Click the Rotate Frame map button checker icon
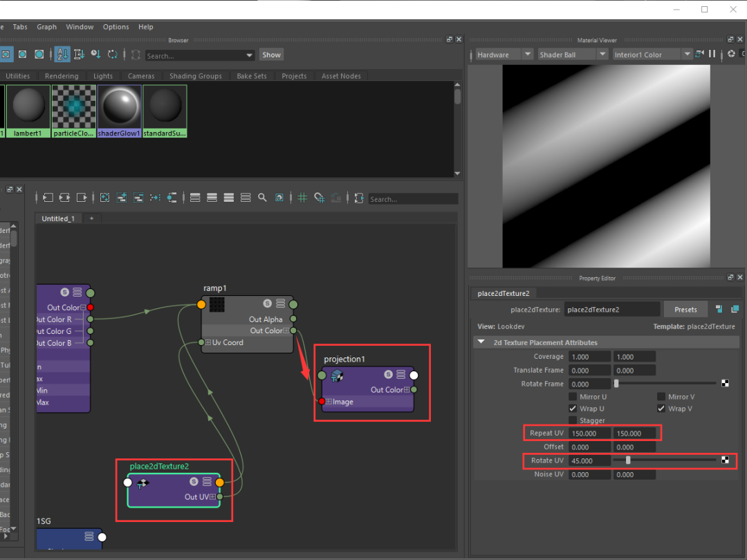 point(725,383)
